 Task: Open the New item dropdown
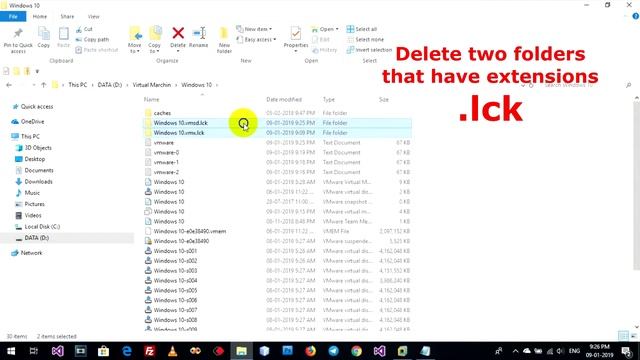[254, 29]
